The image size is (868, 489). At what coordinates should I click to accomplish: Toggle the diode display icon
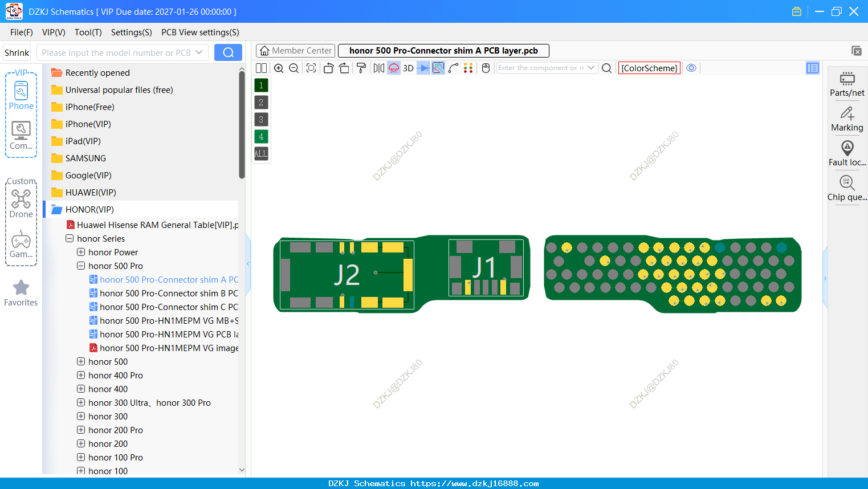(x=423, y=68)
